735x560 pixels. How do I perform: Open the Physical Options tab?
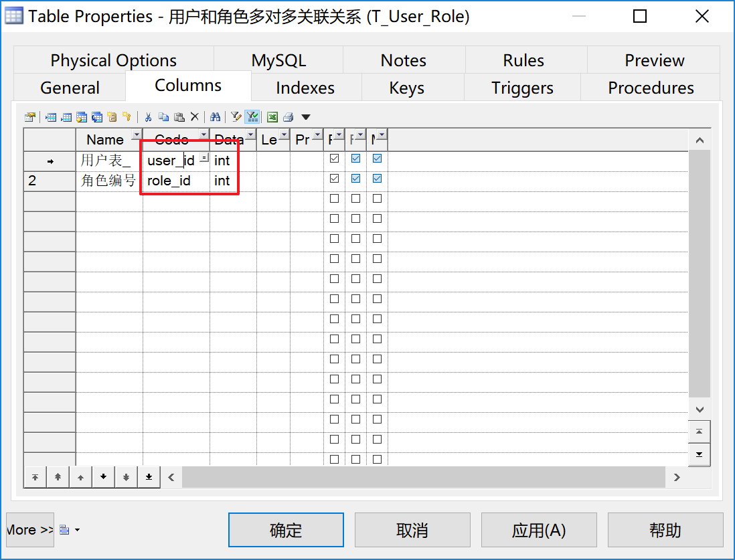click(x=113, y=60)
